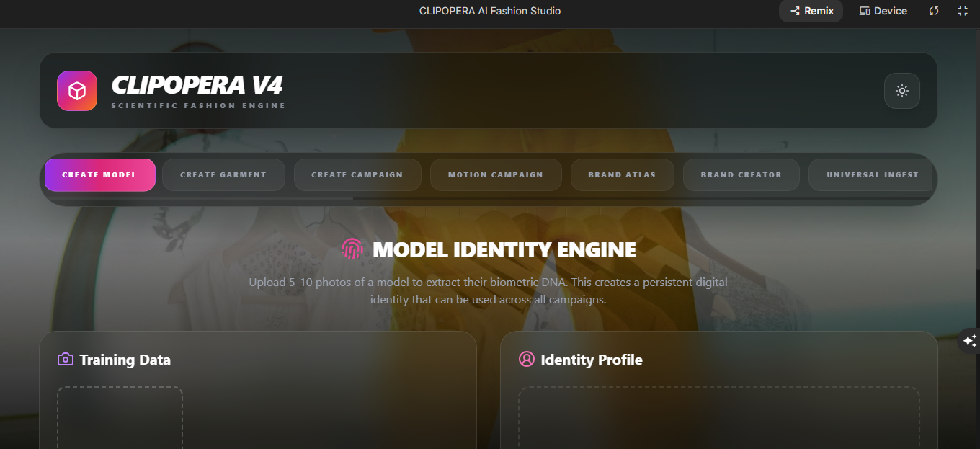Click the refresh arrows icon
The height and width of the screenshot is (449, 980).
click(x=934, y=11)
